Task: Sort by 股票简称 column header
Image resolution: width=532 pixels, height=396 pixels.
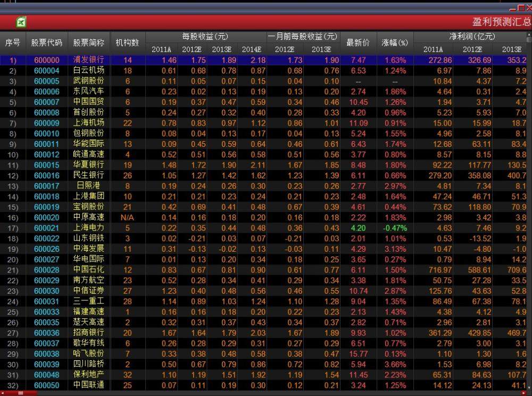Action: point(89,43)
